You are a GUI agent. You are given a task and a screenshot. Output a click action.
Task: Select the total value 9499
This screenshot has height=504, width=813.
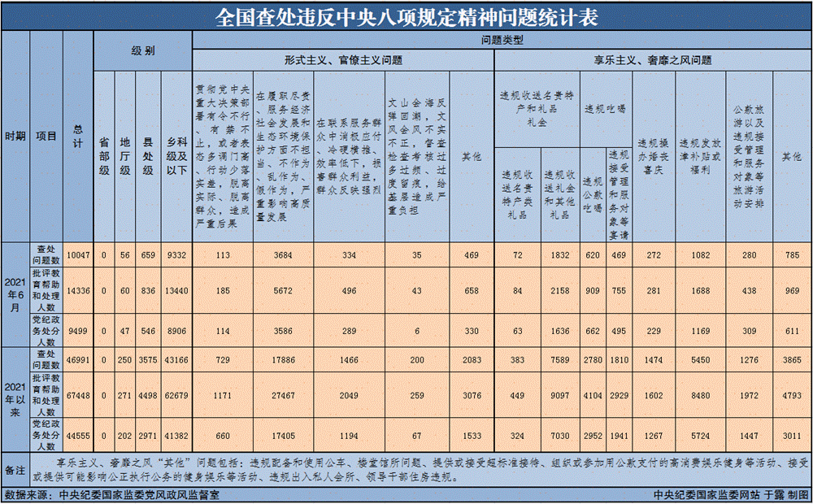[x=78, y=331]
